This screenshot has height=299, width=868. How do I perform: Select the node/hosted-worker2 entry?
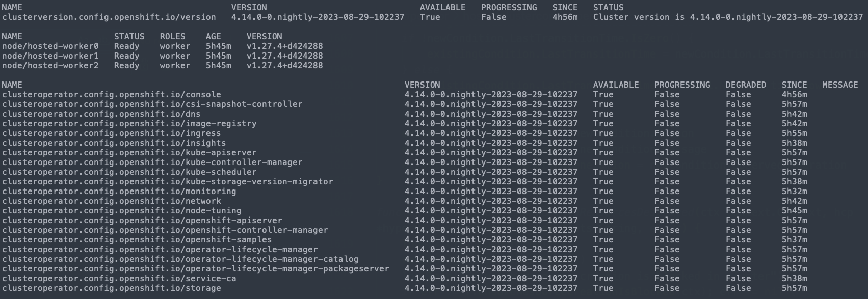[x=50, y=66]
